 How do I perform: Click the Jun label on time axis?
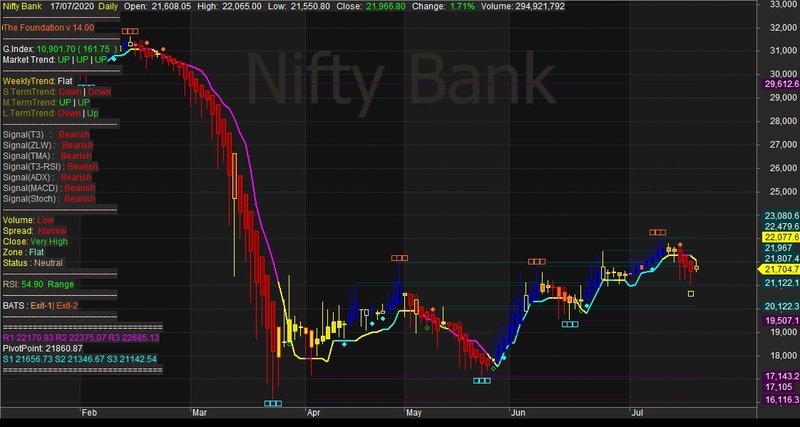(518, 413)
